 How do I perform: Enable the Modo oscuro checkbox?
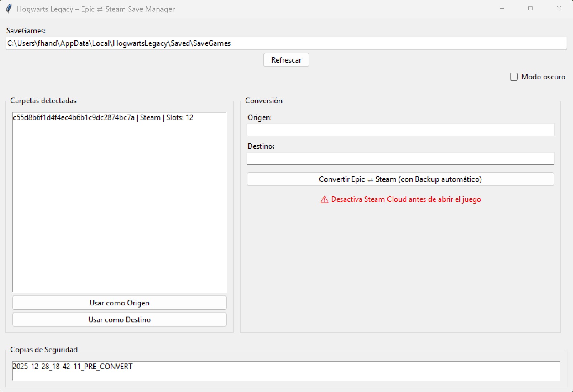[x=514, y=77]
